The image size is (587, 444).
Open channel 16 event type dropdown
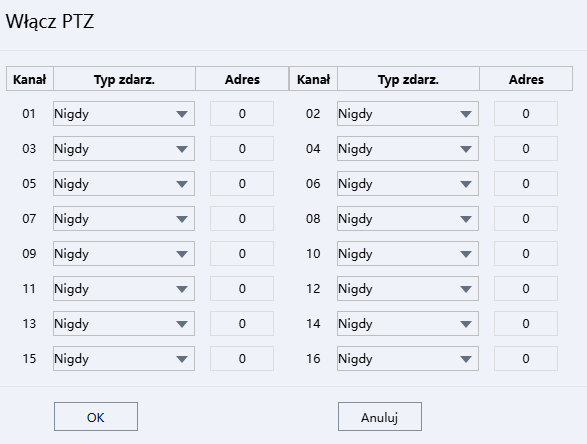(x=408, y=359)
